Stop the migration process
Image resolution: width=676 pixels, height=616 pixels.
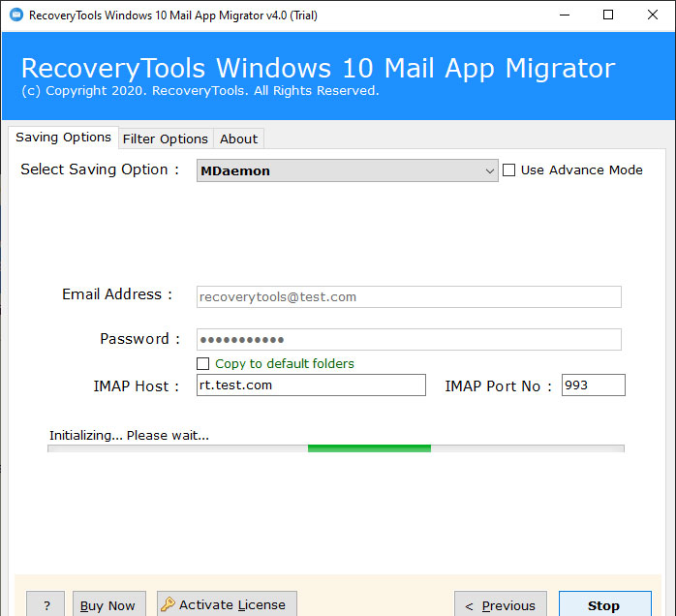(605, 604)
